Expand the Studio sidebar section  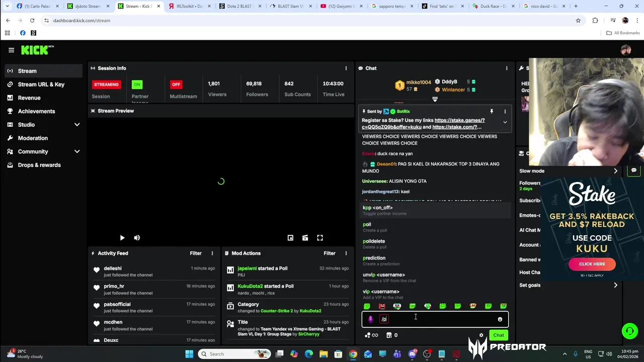(x=77, y=125)
